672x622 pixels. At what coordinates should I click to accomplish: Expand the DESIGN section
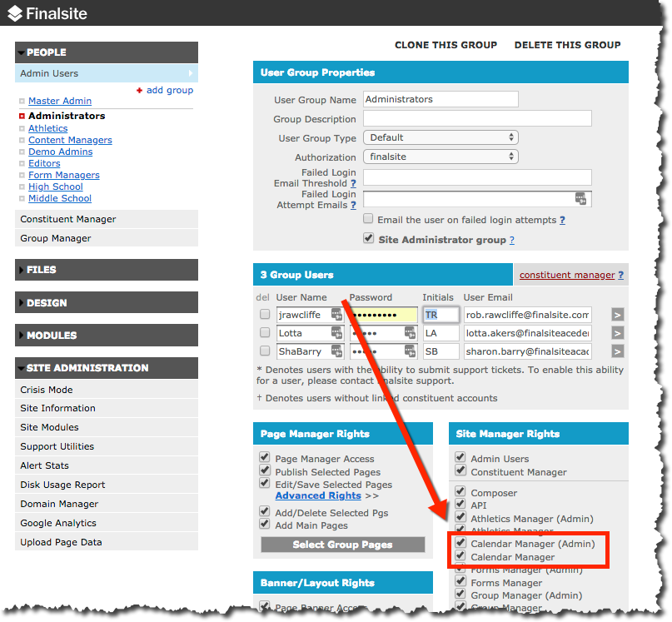[107, 302]
